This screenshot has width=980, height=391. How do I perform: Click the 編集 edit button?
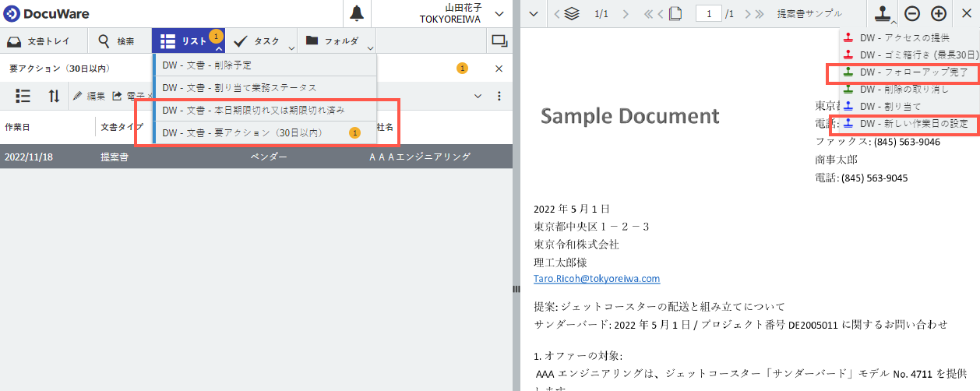click(x=89, y=96)
